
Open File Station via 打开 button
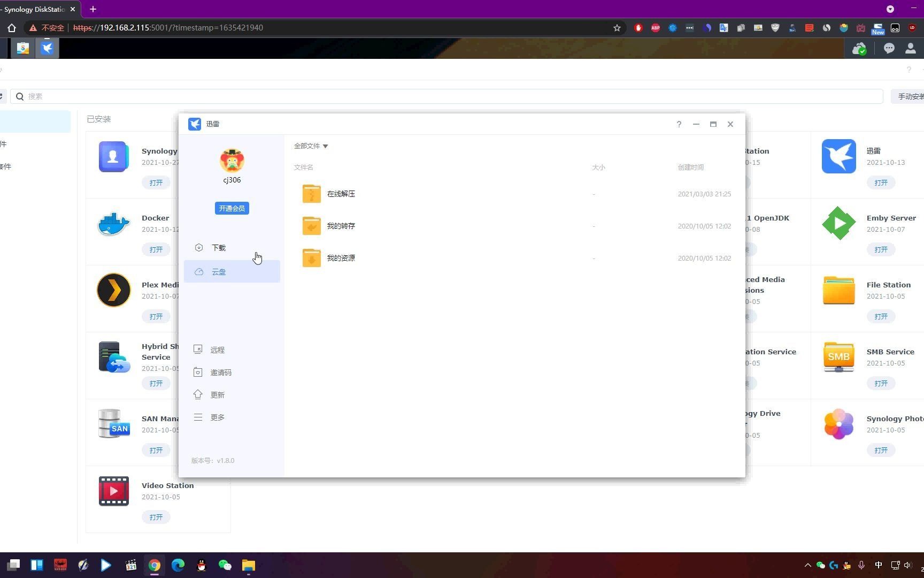coord(881,316)
